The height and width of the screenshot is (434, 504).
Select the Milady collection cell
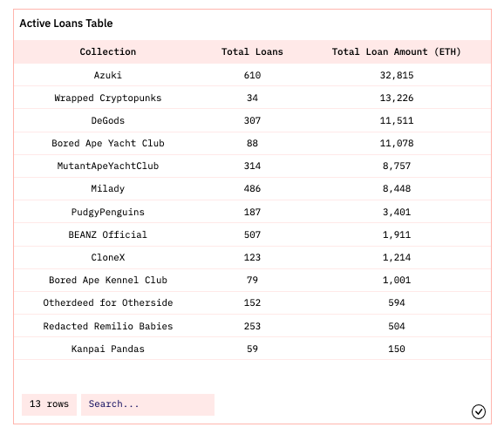pyautogui.click(x=107, y=188)
